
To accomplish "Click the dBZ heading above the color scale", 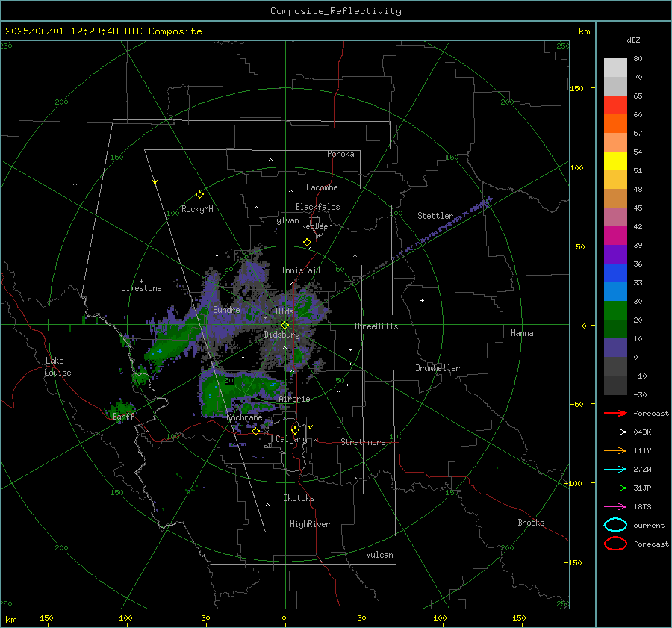I will click(633, 40).
